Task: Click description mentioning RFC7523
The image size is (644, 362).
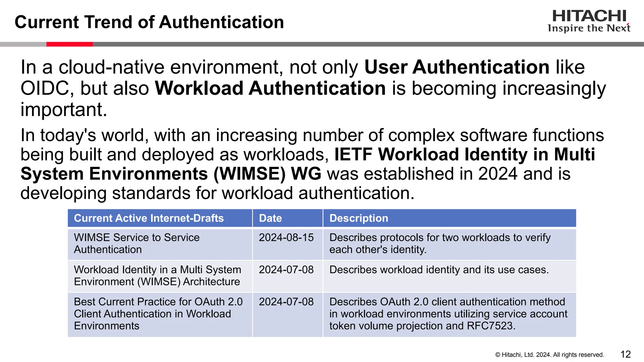Action: point(450,315)
